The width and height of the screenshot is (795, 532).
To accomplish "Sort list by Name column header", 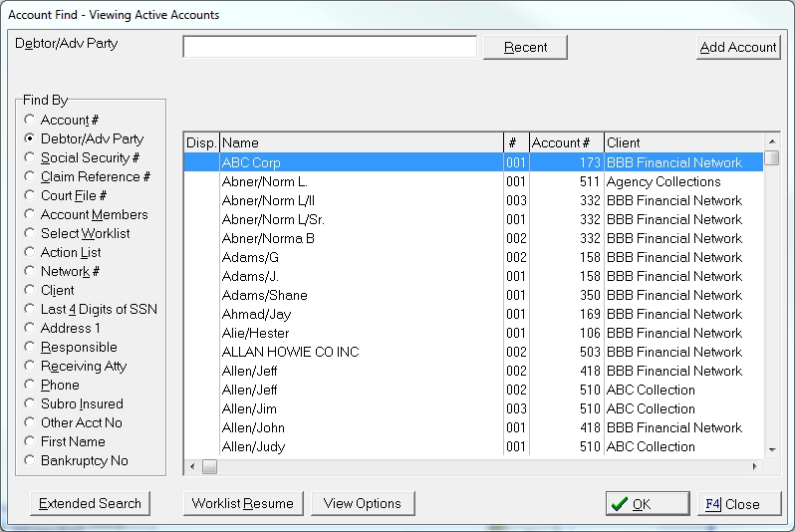I will click(x=361, y=142).
